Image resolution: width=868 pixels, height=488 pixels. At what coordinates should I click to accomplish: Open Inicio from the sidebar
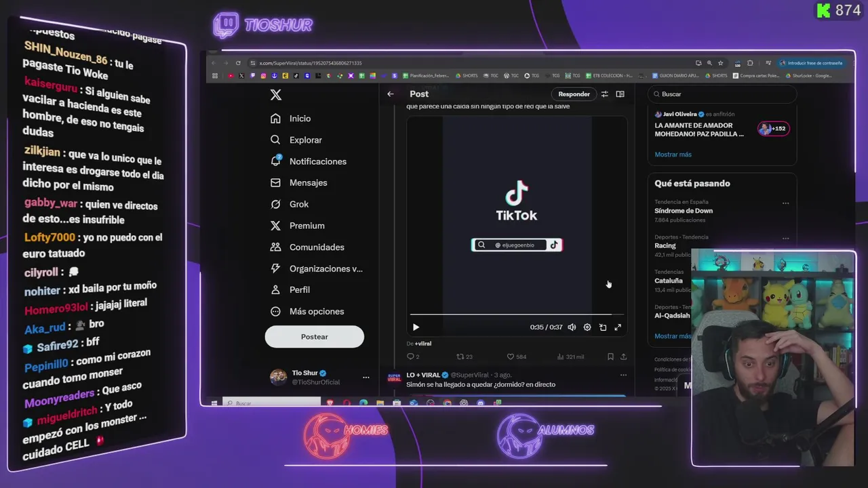291,119
